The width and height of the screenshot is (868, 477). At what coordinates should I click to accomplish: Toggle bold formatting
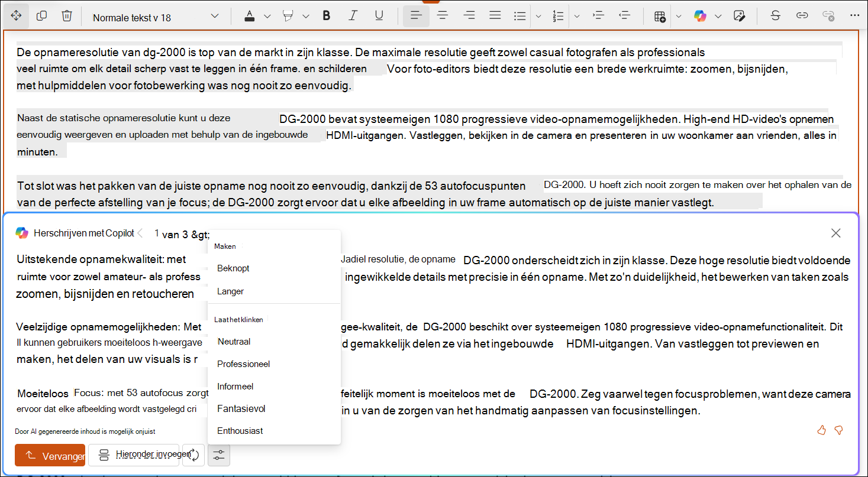click(x=326, y=16)
